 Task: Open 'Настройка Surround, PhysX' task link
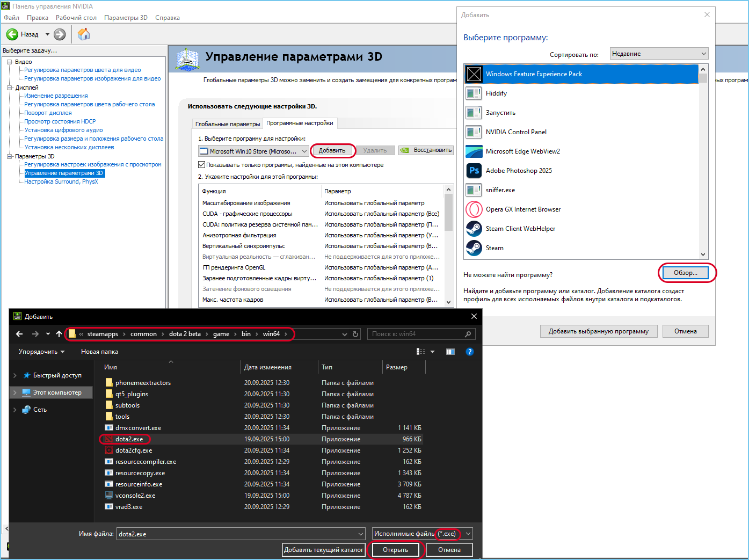point(61,181)
